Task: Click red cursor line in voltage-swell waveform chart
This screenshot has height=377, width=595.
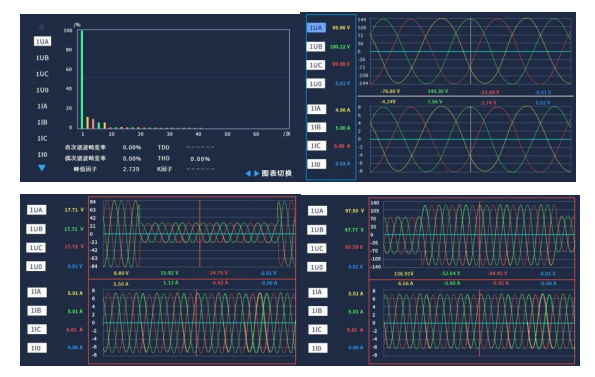Action: (x=480, y=234)
